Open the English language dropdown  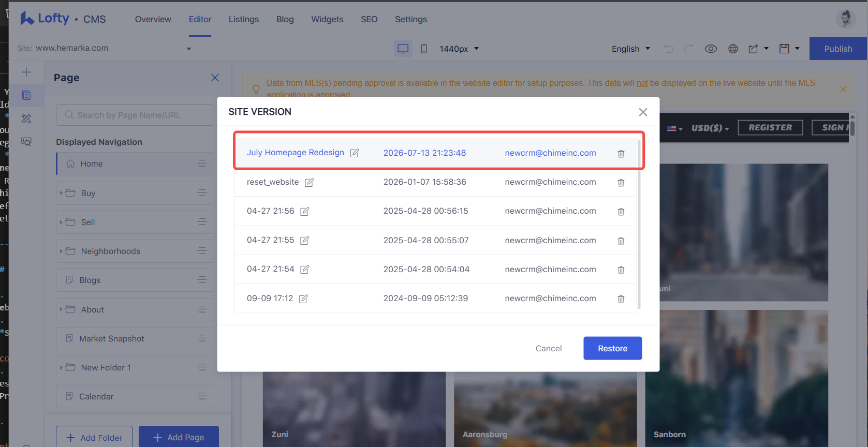(x=630, y=49)
